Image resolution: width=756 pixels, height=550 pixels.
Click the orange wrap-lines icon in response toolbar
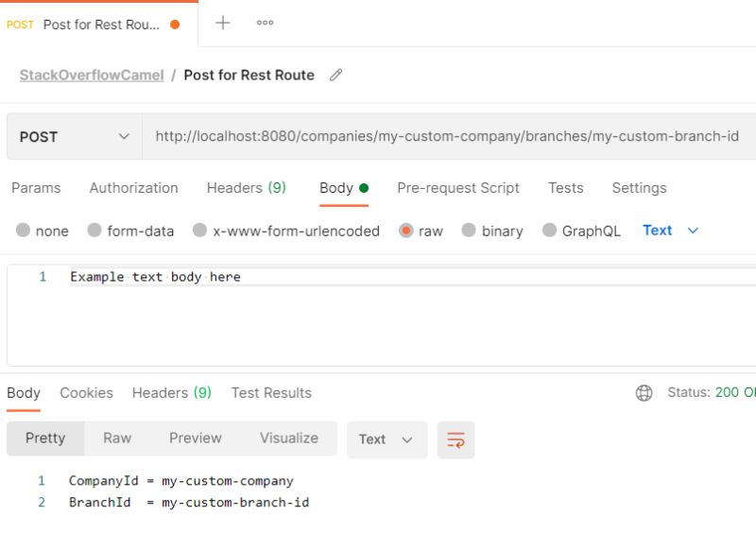456,438
